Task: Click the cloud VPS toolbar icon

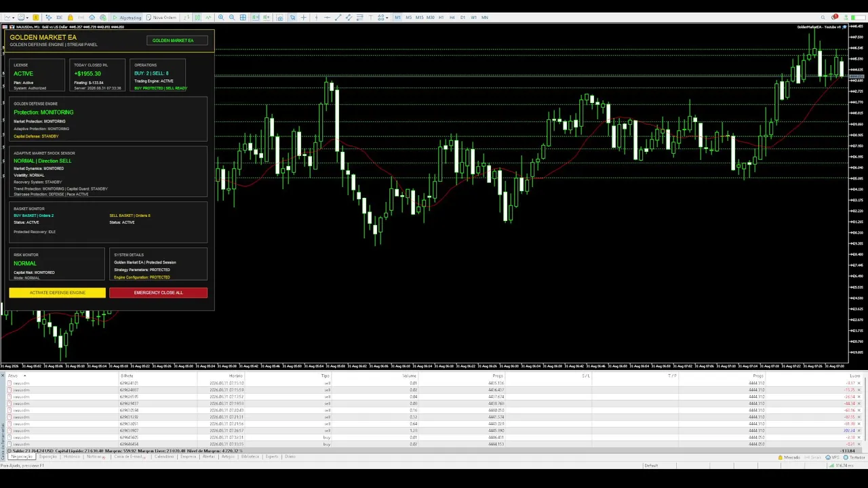Action: point(92,17)
